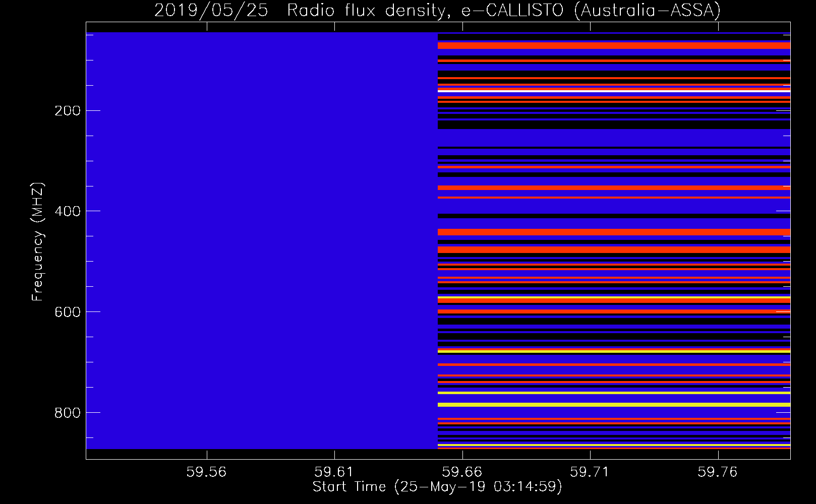Viewport: 816px width, 504px height.
Task: Click the 'Start Time (25-May-19 03:14:59)' label
Action: pos(437,487)
